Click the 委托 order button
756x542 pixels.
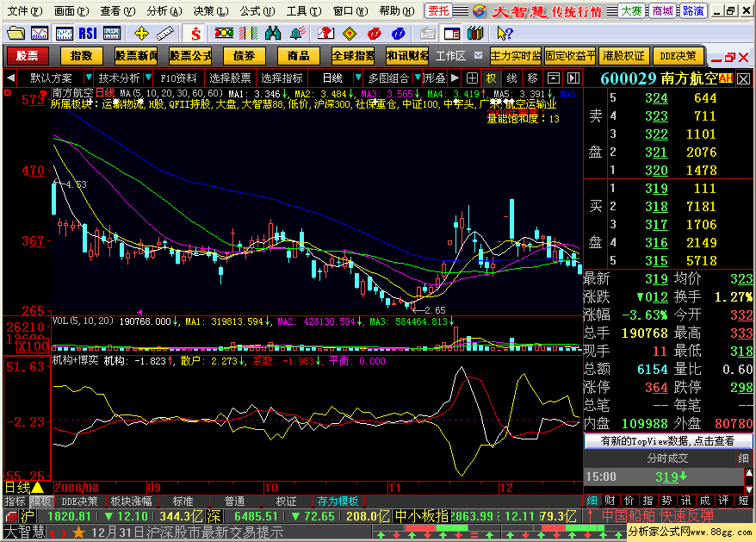click(x=438, y=10)
